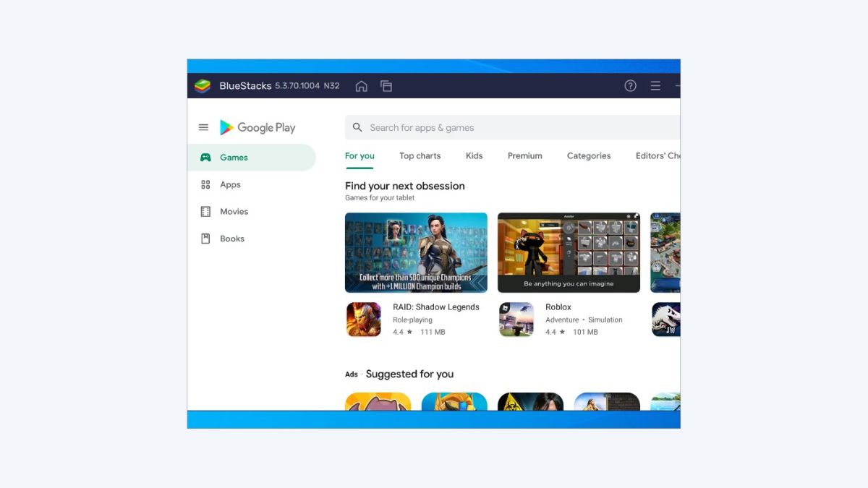Open the multi-instance recent apps icon

(386, 86)
